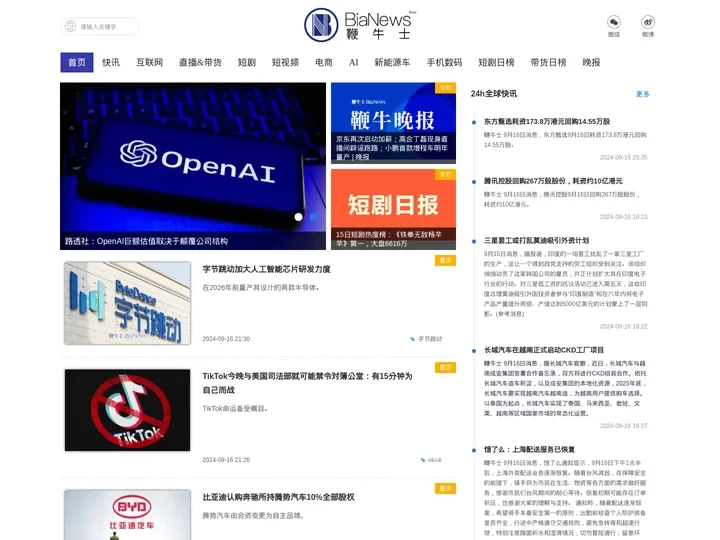The image size is (720, 540).
Task: Open the 互联网 menu item
Action: tap(149, 62)
